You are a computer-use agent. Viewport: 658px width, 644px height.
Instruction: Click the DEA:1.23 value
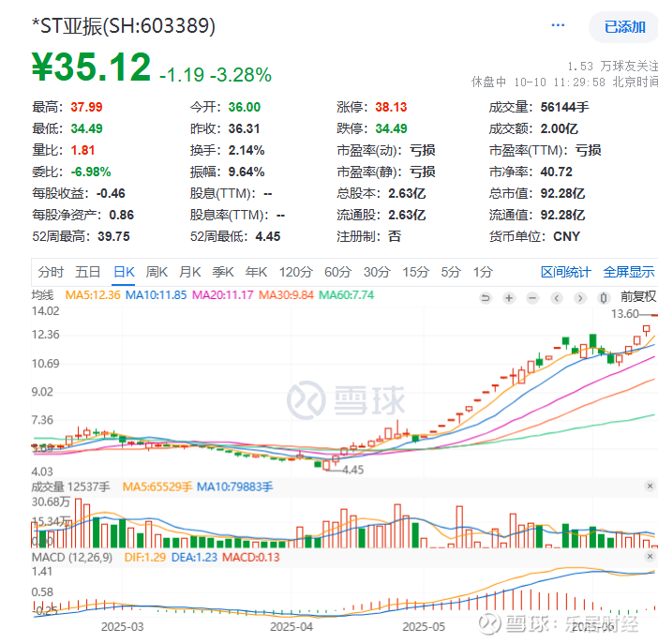194,558
